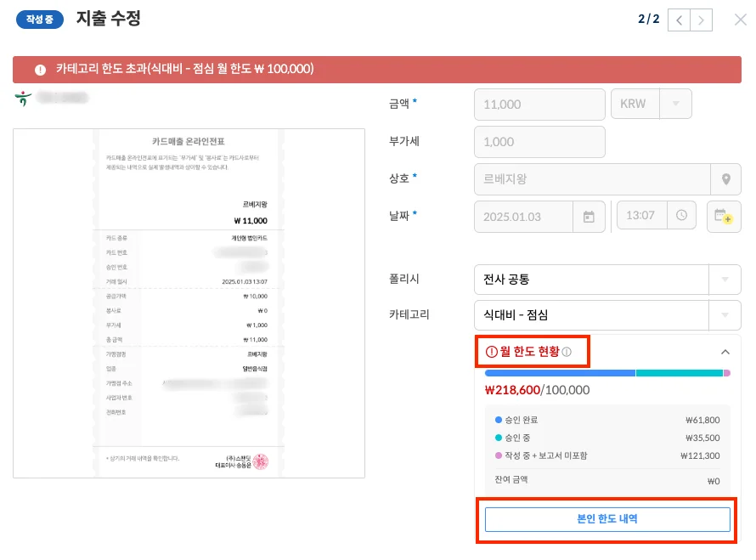The image size is (756, 560).
Task: Click the ₩121,300 amount
Action: (x=700, y=455)
